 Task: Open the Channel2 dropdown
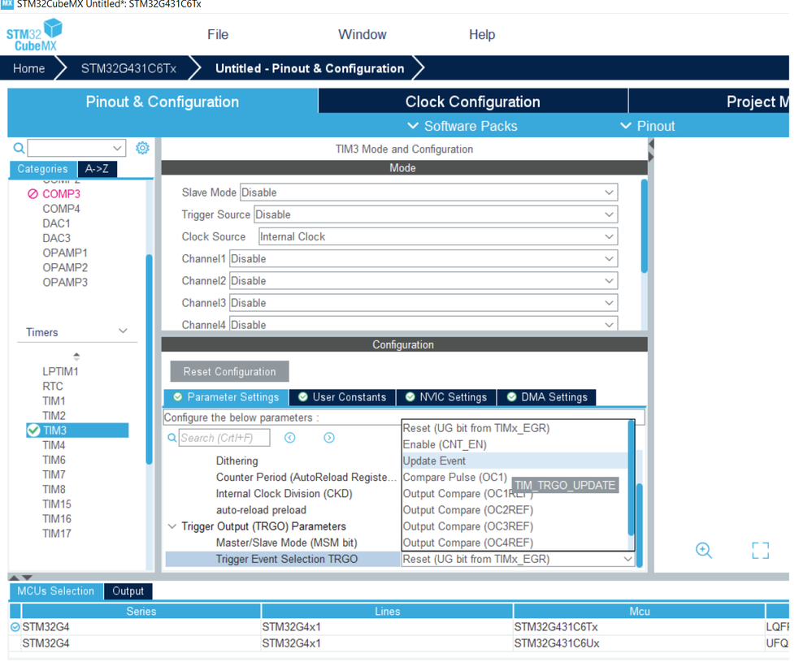(x=423, y=281)
